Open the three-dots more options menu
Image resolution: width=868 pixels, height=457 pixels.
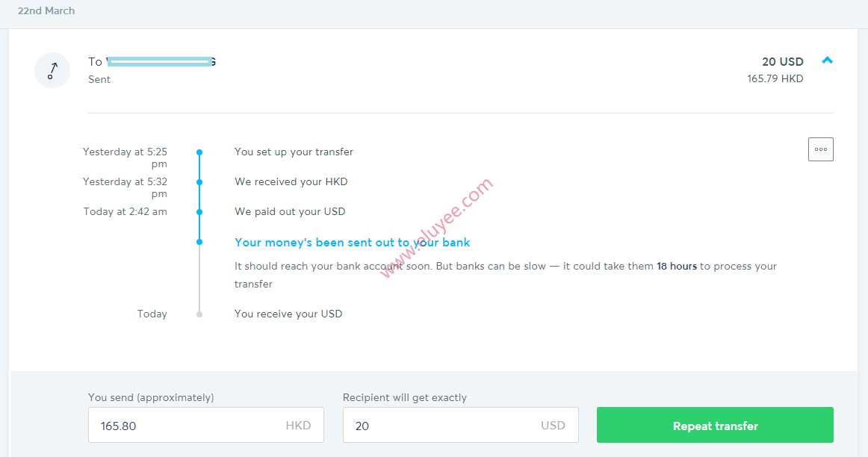tap(820, 149)
